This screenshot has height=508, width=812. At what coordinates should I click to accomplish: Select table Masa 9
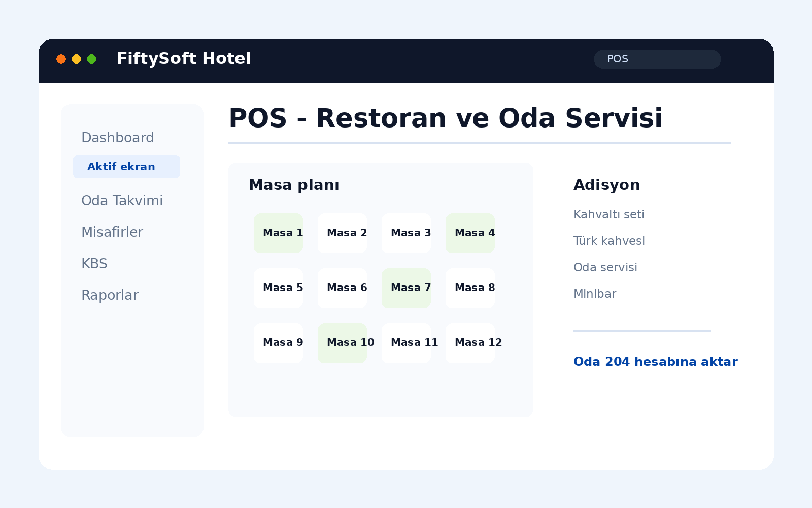click(278, 343)
